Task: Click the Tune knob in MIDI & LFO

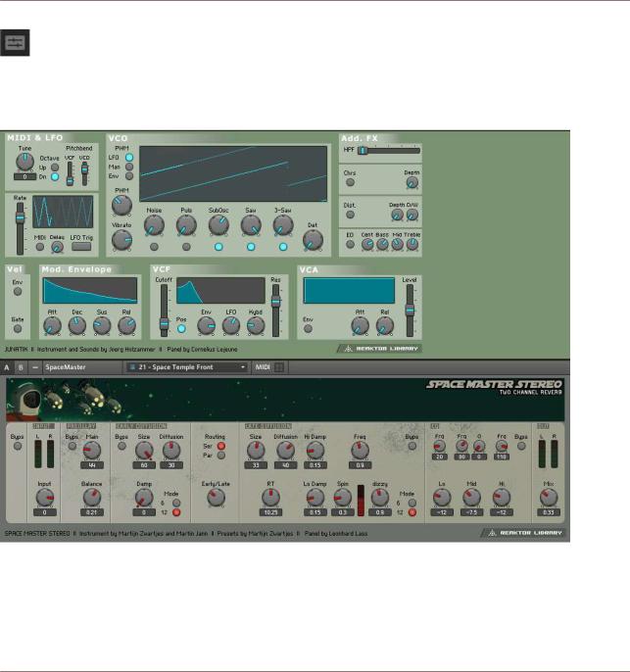Action: (x=24, y=162)
